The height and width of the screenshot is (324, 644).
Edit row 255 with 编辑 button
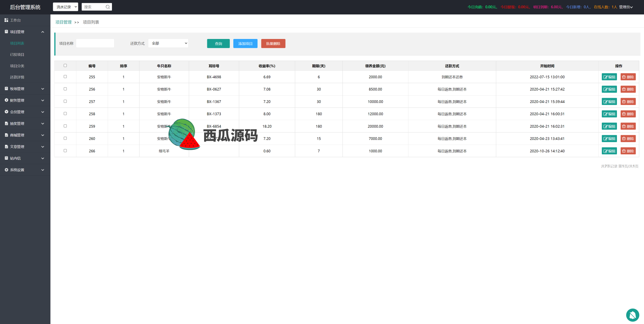click(x=609, y=77)
